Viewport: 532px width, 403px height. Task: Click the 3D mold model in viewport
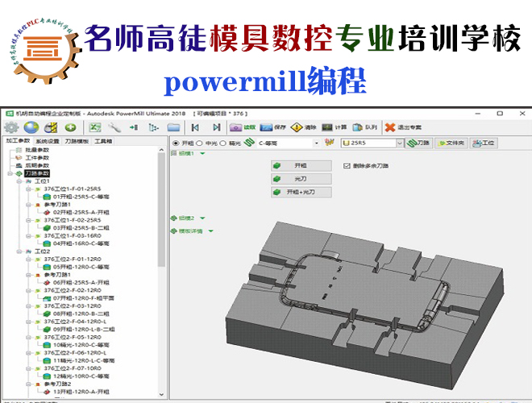pyautogui.click(x=364, y=305)
